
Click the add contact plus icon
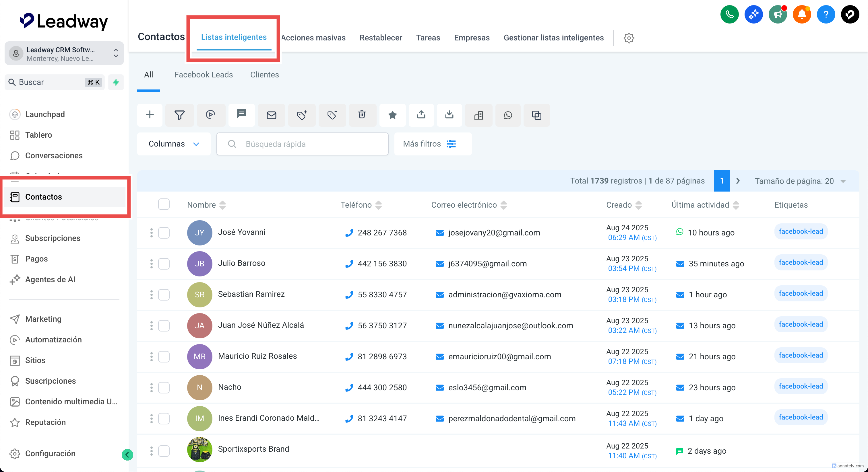pyautogui.click(x=150, y=115)
